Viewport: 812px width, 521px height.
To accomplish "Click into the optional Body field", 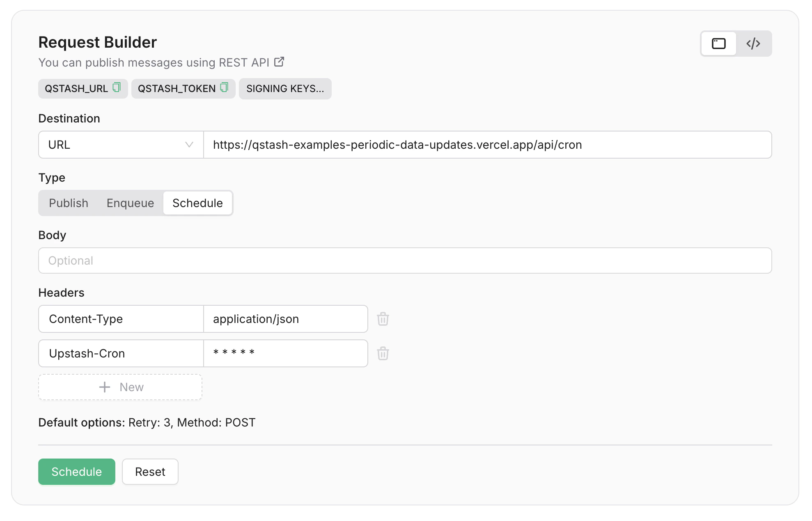I will [405, 260].
